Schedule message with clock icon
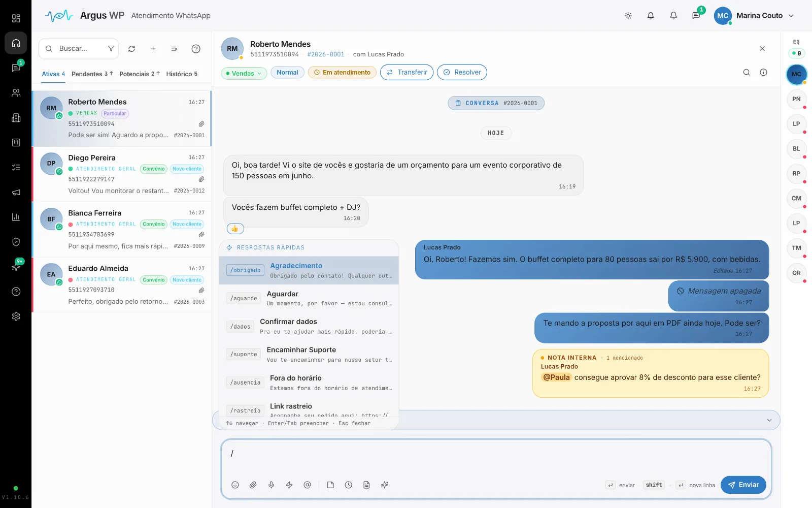The image size is (812, 508). click(348, 485)
